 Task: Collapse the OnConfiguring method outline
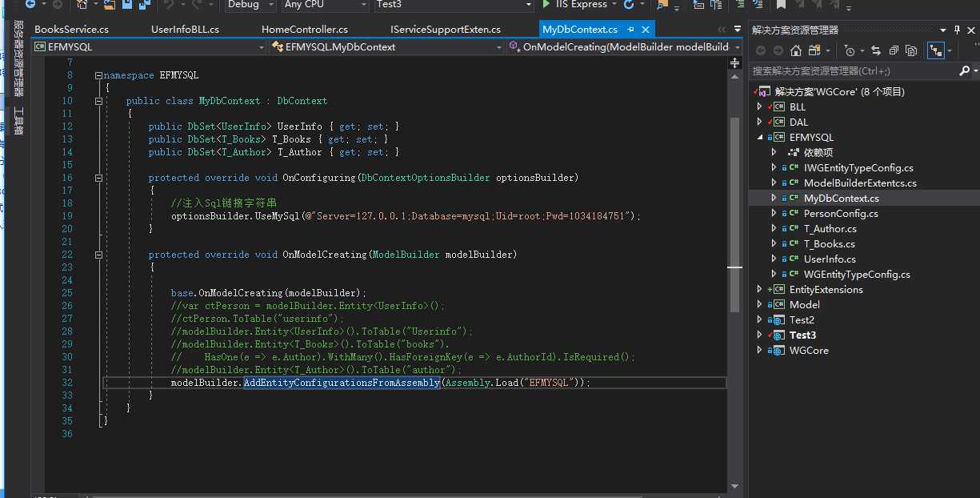[x=98, y=178]
